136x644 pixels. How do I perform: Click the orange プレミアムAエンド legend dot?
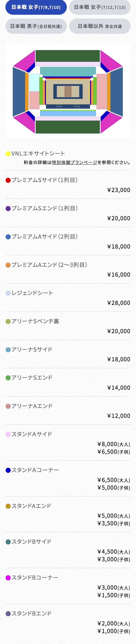click(x=8, y=265)
